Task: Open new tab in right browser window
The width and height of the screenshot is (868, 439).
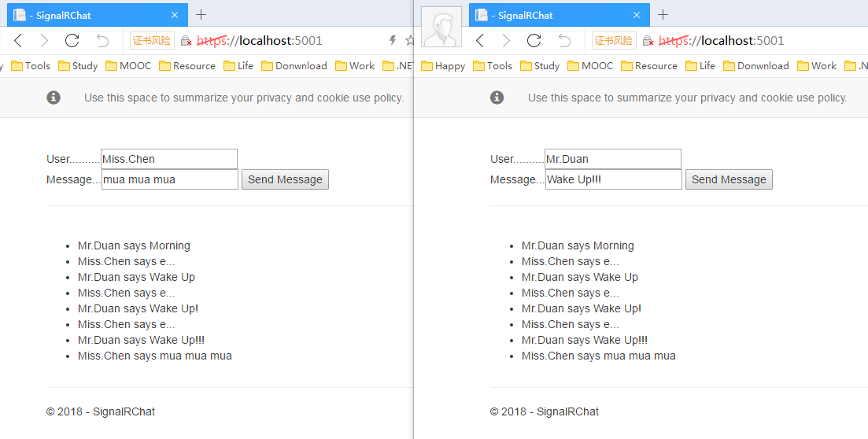Action: click(663, 15)
